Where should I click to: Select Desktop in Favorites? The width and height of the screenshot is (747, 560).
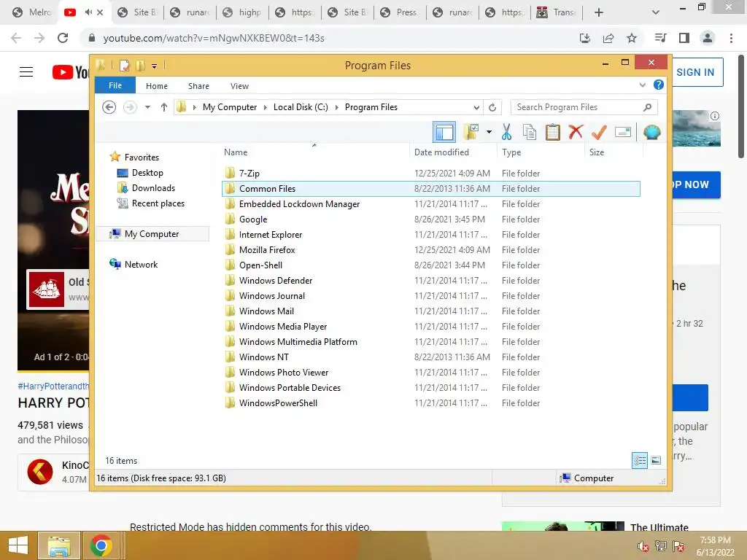[x=147, y=172]
